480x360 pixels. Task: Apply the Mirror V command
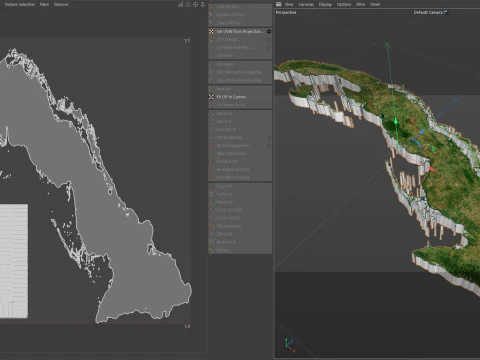240,122
